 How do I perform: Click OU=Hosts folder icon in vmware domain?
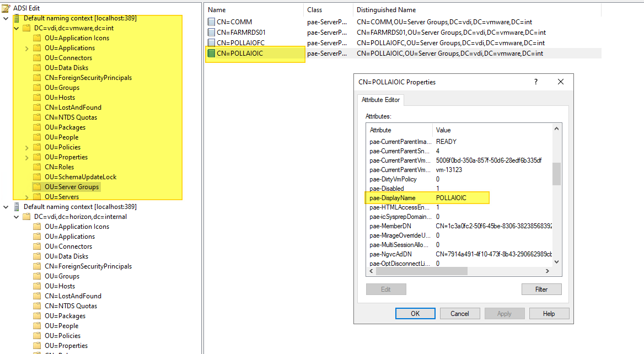(37, 98)
